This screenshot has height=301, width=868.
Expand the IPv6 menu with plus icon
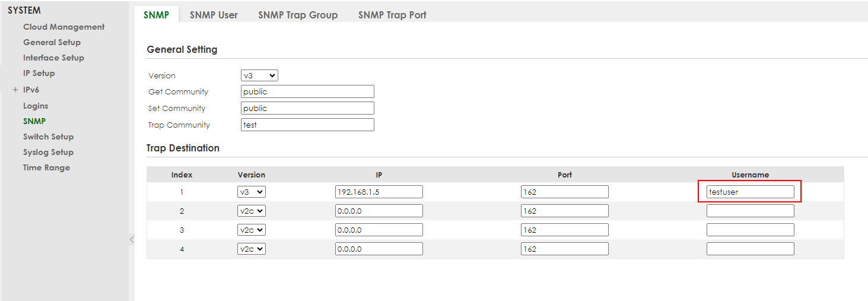coord(15,90)
